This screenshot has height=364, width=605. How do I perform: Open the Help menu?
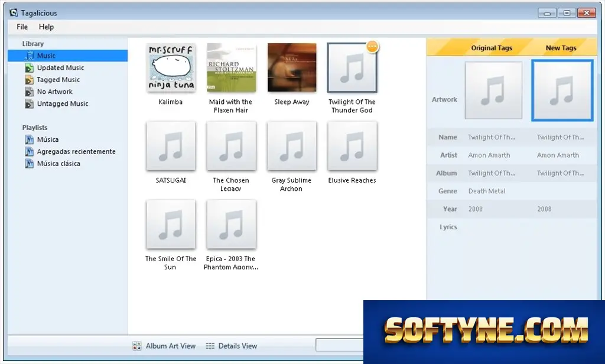46,27
